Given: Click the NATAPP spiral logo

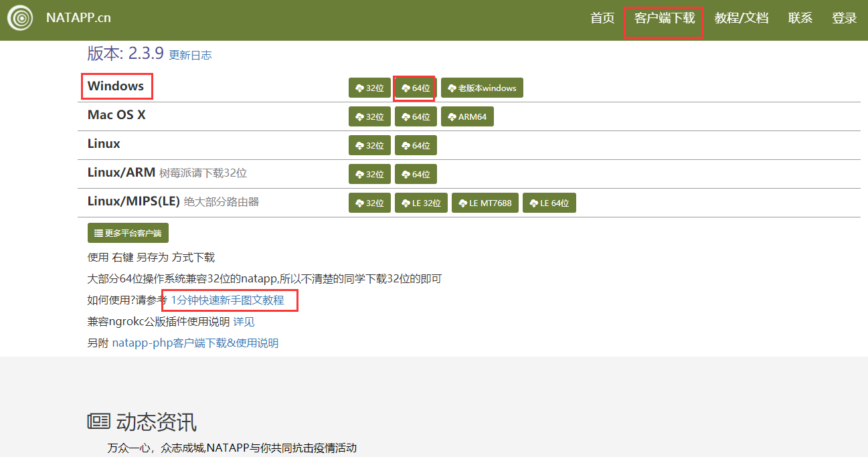Looking at the screenshot, I should tap(20, 18).
